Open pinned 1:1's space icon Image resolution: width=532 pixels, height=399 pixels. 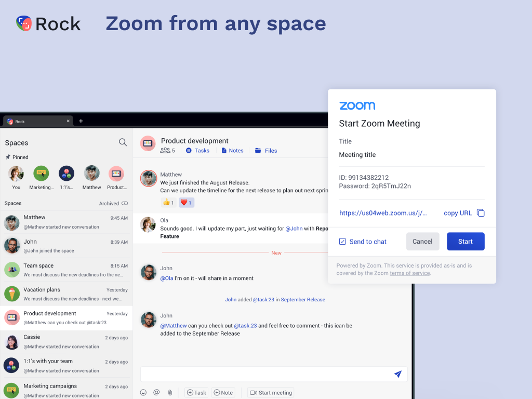(x=66, y=174)
